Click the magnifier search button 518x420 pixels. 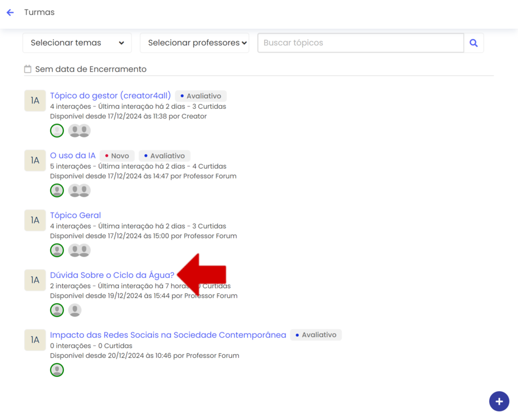point(474,43)
